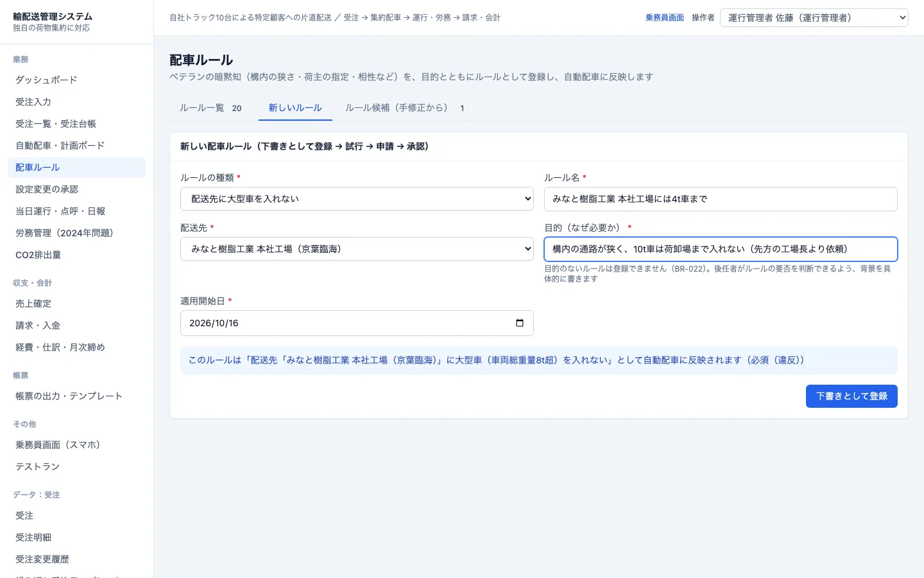Image resolution: width=924 pixels, height=578 pixels.
Task: Open 乗務員画面（スマホ） in sidebar
Action: [76, 445]
